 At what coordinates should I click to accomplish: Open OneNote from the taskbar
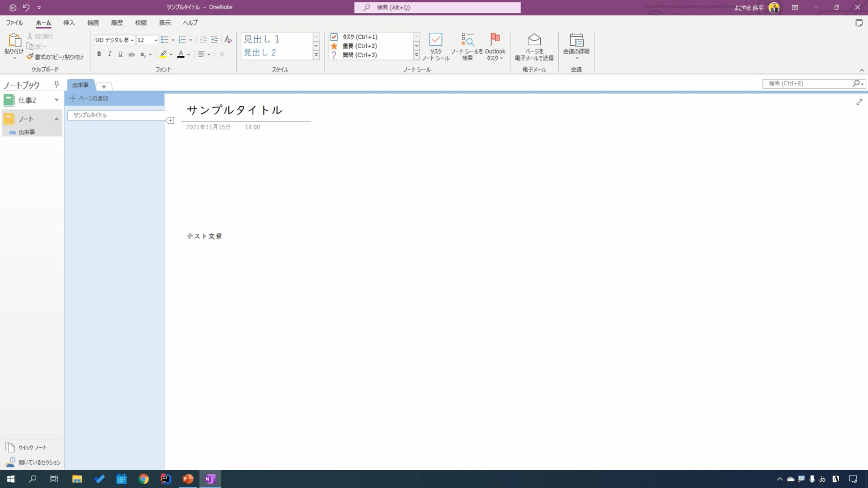tap(210, 478)
